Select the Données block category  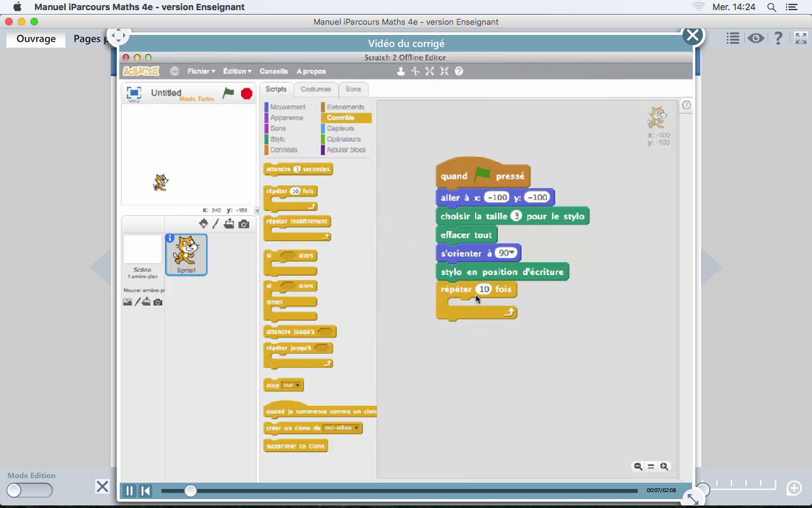point(283,150)
